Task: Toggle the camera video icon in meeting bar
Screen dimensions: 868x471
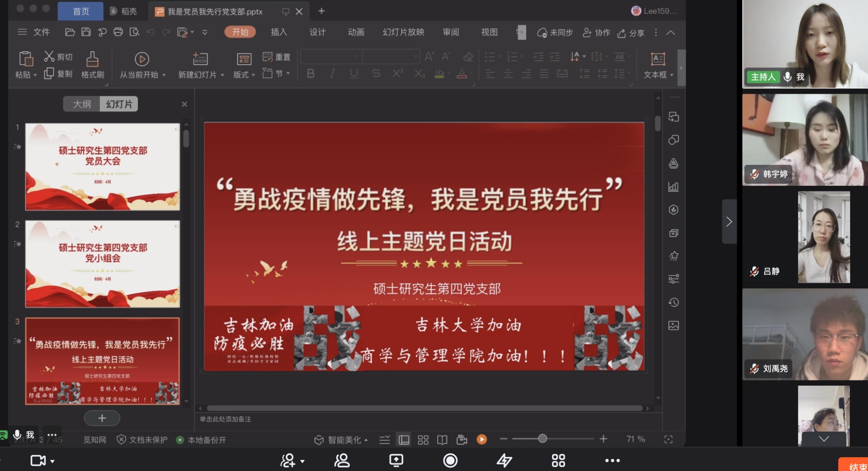Action: pyautogui.click(x=38, y=460)
